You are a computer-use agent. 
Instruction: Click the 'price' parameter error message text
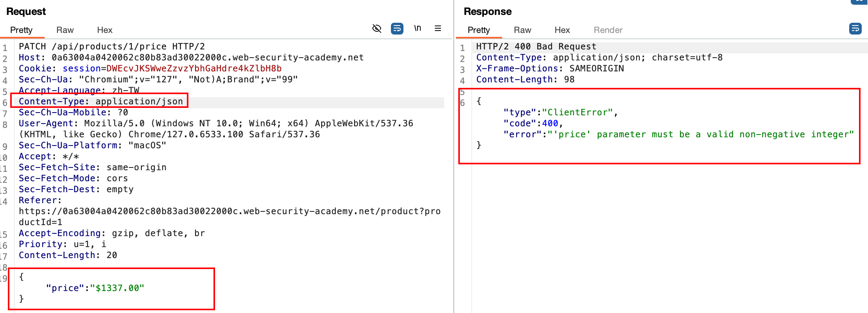click(700, 135)
